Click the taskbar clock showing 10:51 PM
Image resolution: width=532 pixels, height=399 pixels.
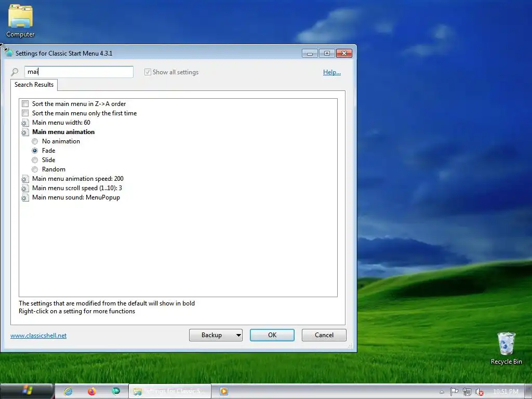506,392
